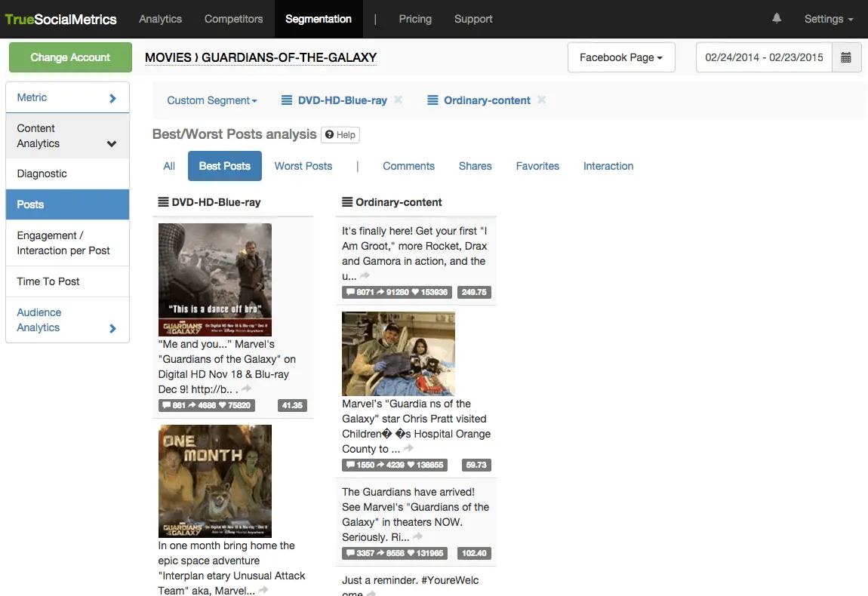
Task: Remove the Ordinary-content segment
Action: click(541, 100)
